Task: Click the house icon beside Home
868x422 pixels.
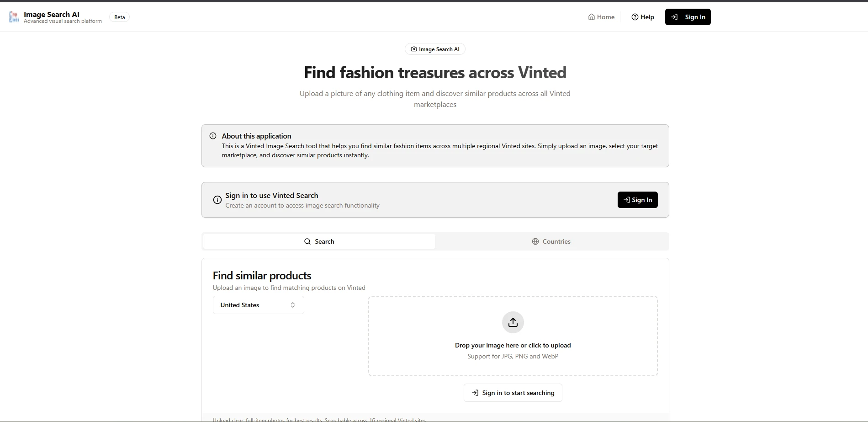Action: [592, 17]
